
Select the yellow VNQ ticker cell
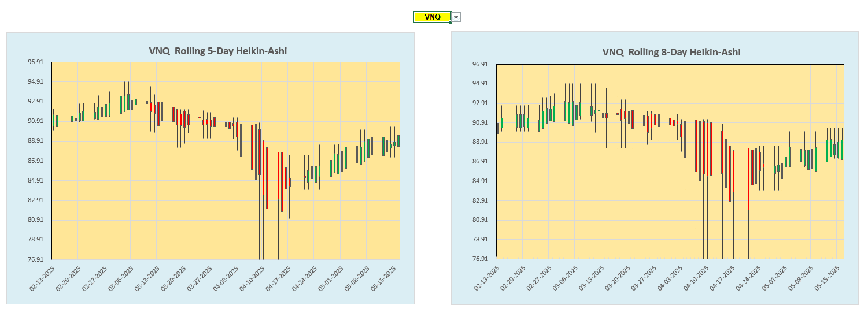432,17
